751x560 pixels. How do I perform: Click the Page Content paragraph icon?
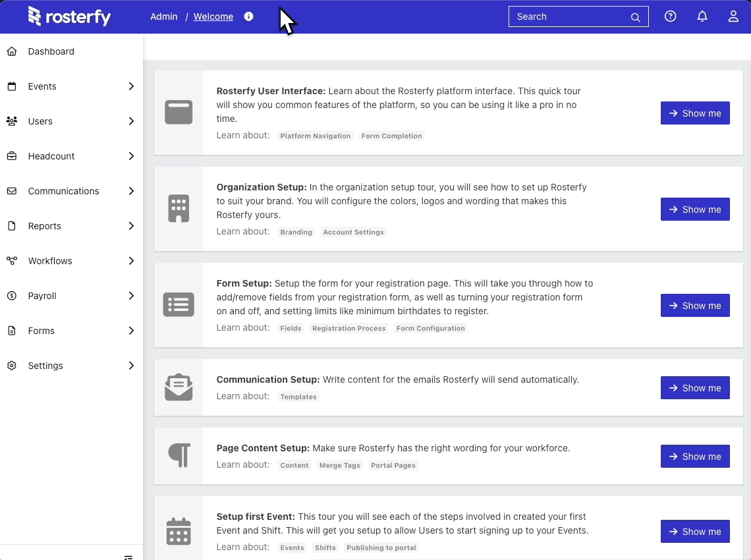pos(179,455)
